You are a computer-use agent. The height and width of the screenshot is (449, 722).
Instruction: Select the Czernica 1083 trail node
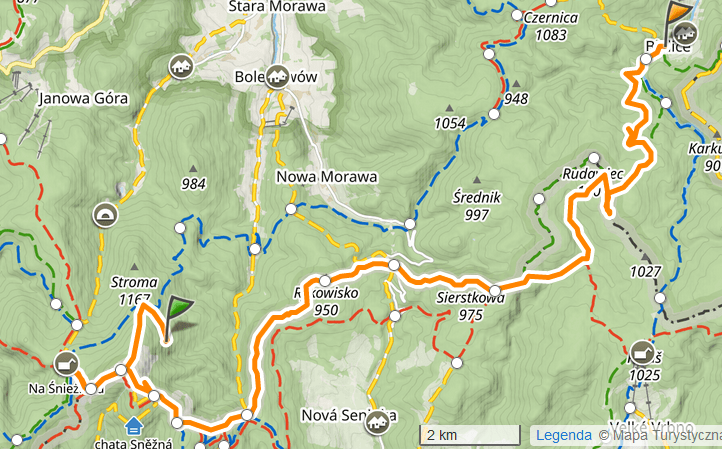[x=517, y=15]
